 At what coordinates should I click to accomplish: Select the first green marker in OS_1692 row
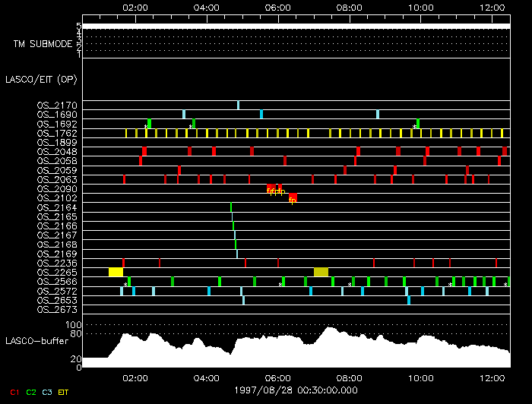tap(150, 123)
